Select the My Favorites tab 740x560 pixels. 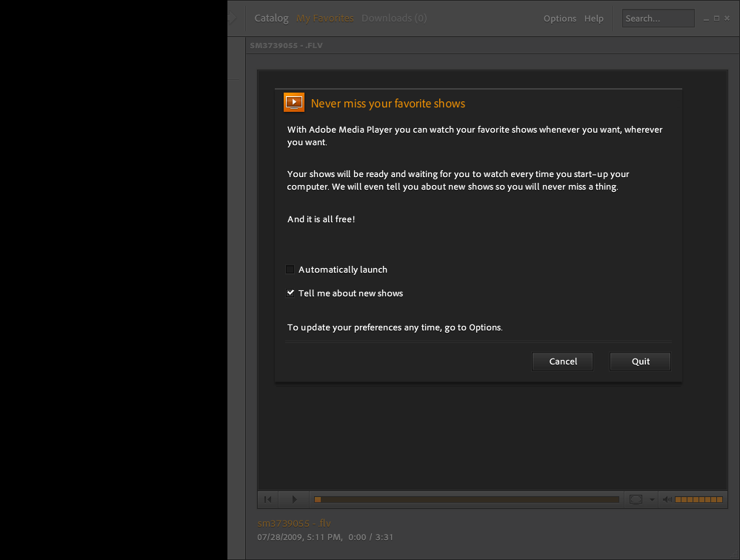[324, 18]
